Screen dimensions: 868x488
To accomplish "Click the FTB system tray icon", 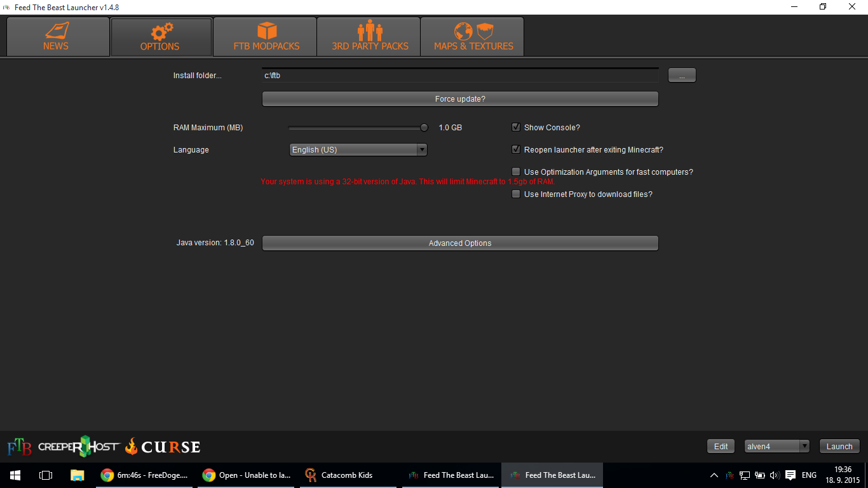I will coord(730,475).
